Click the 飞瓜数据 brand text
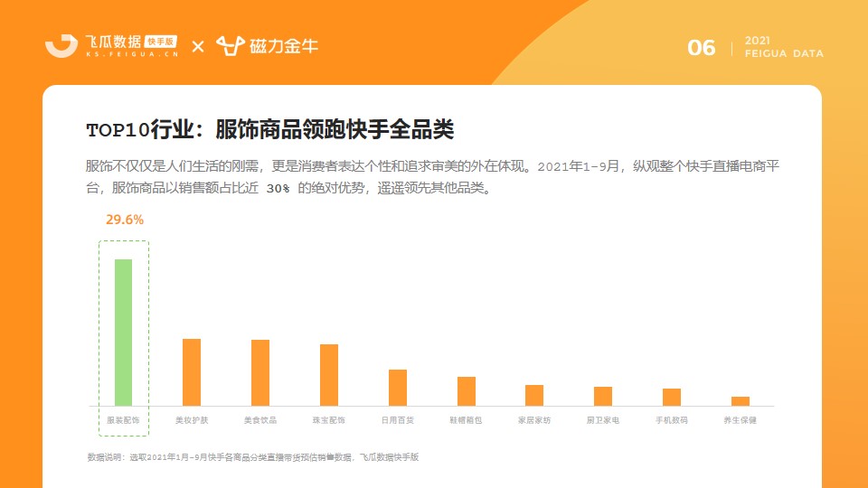Viewport: 868px width, 488px height. coord(114,42)
